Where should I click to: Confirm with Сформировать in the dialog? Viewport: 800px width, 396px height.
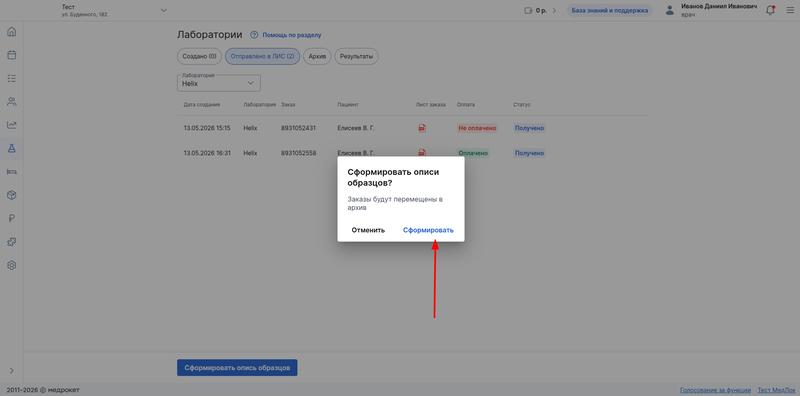[x=428, y=230]
